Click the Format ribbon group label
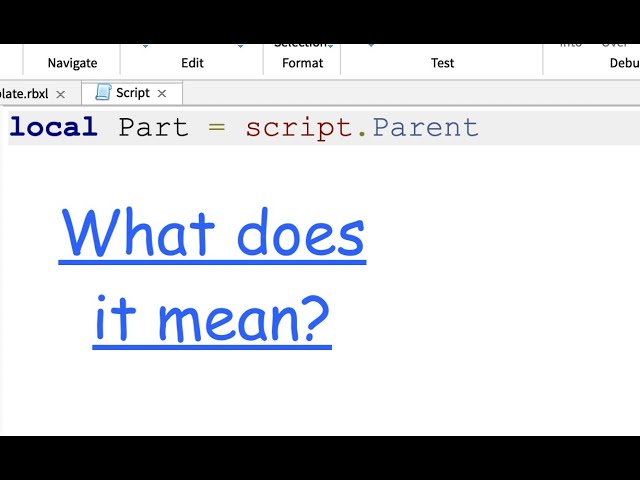This screenshot has height=480, width=640. (x=302, y=63)
